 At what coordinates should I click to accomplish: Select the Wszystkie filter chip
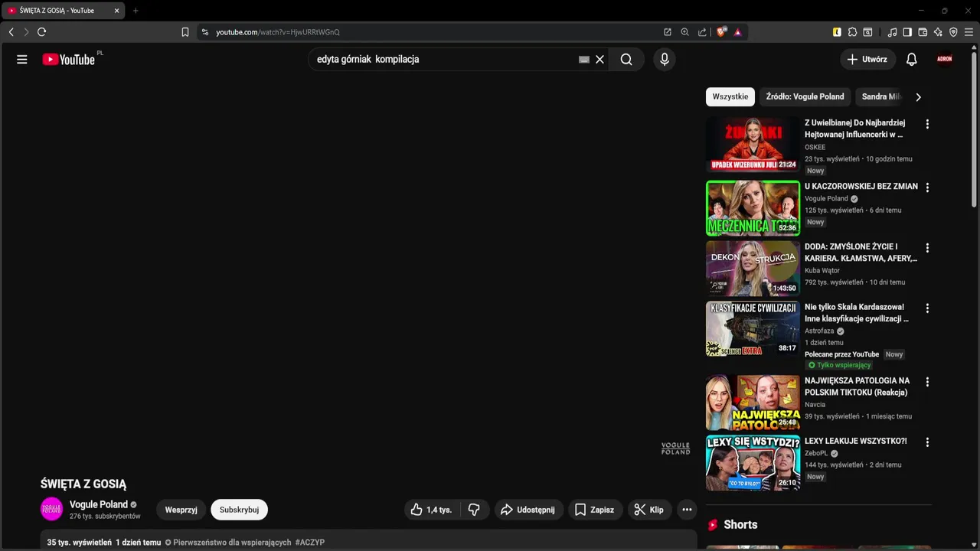tap(730, 96)
